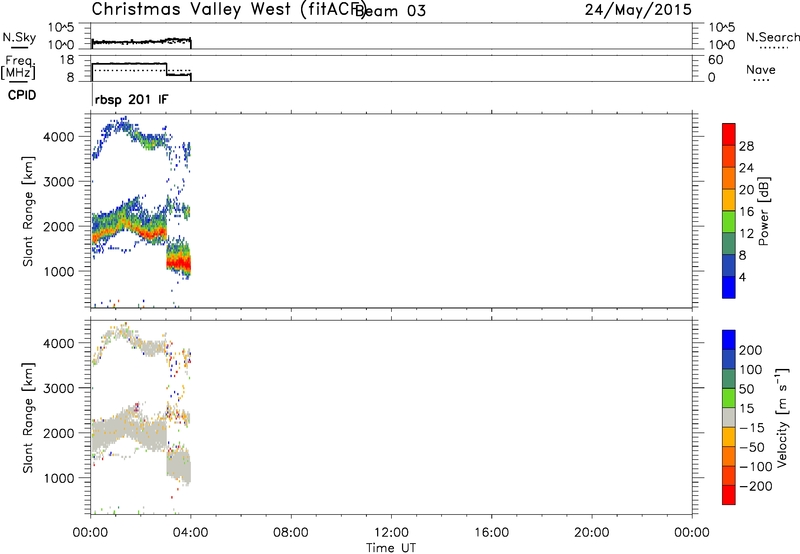Image resolution: width=800 pixels, height=554 pixels.
Task: Click the "20" tick on Power colorbar
Action: click(x=746, y=190)
